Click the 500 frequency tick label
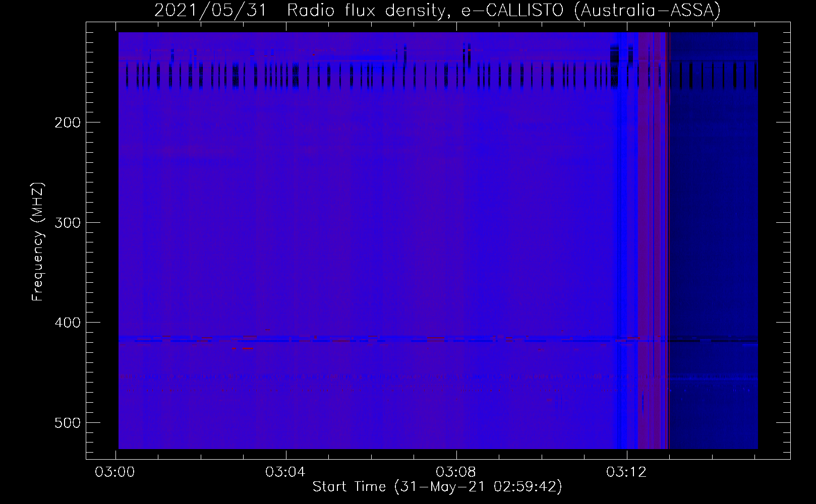 click(x=67, y=423)
